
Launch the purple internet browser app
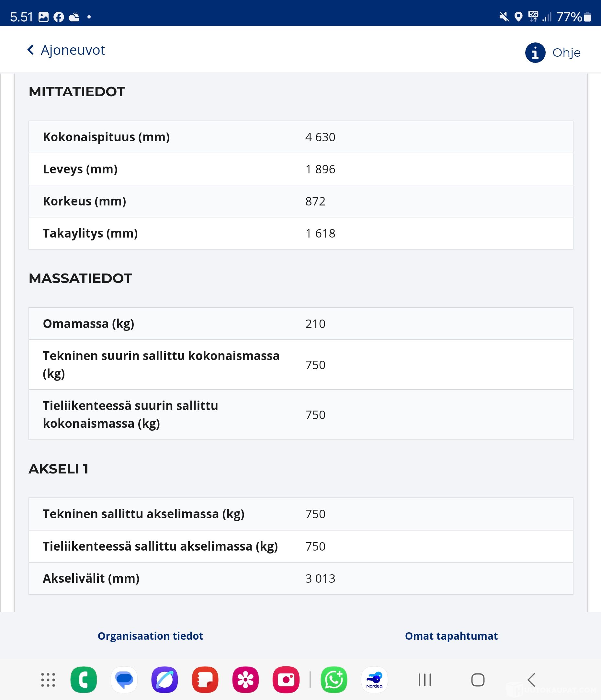point(164,679)
